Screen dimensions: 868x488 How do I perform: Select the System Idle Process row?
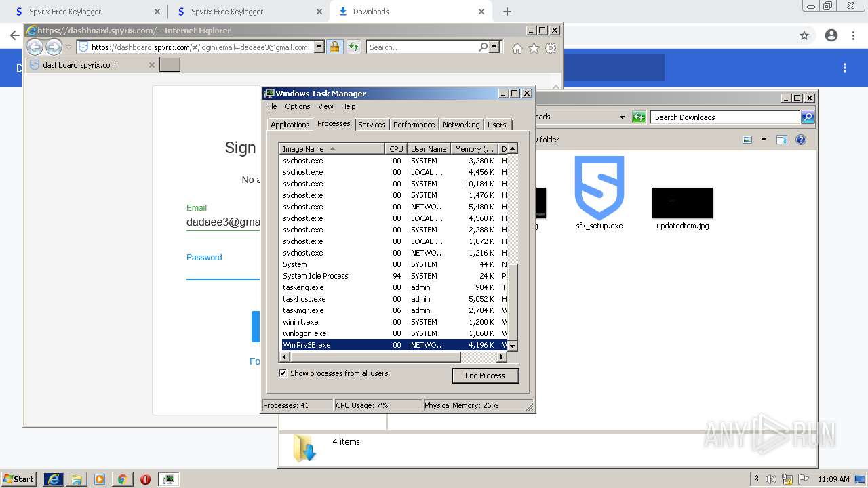394,276
